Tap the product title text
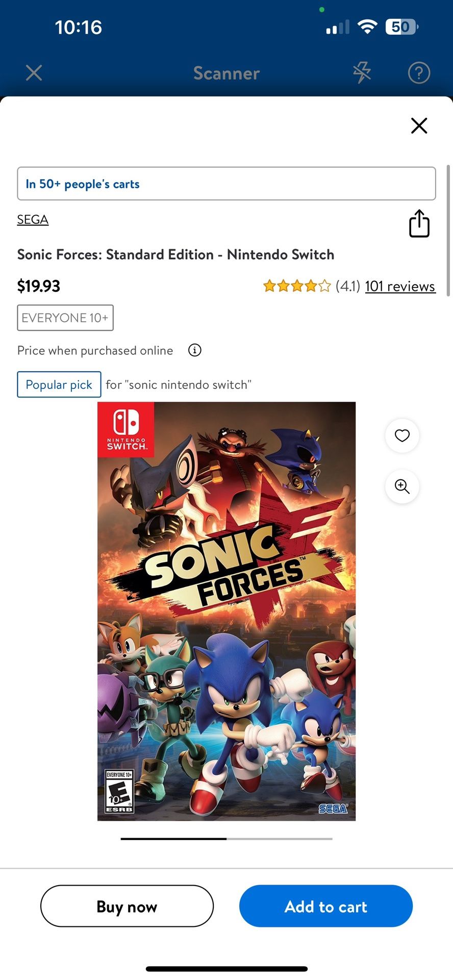The height and width of the screenshot is (980, 453). [175, 254]
